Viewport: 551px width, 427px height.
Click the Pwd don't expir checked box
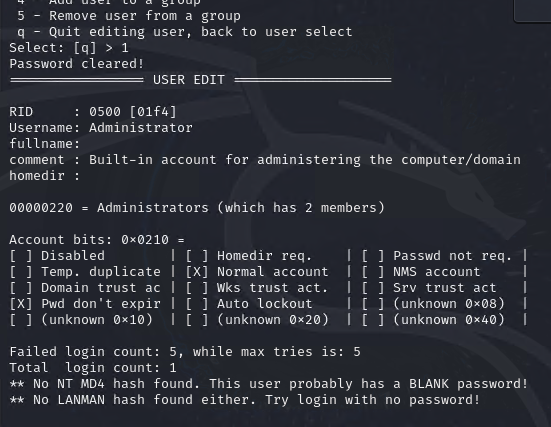[21, 304]
